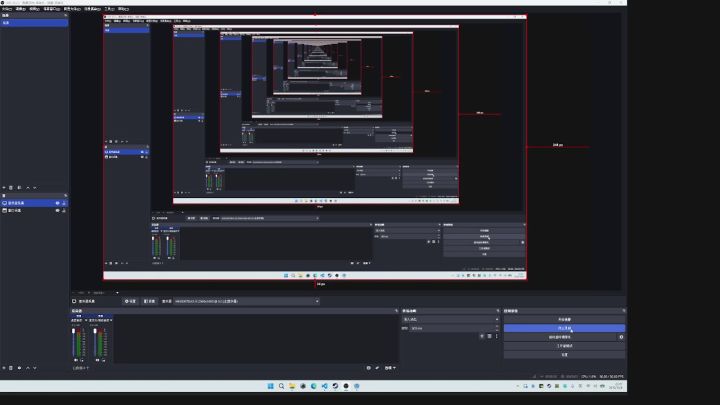Enable Studio Mode from Controls panel

coord(564,346)
